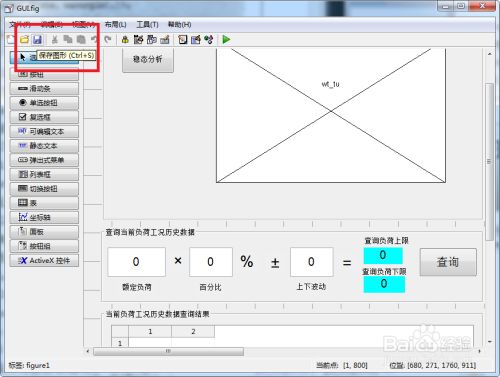Click the horizontal scrollbar thumb
Image resolution: width=500 pixels, height=377 pixels.
[x=168, y=351]
